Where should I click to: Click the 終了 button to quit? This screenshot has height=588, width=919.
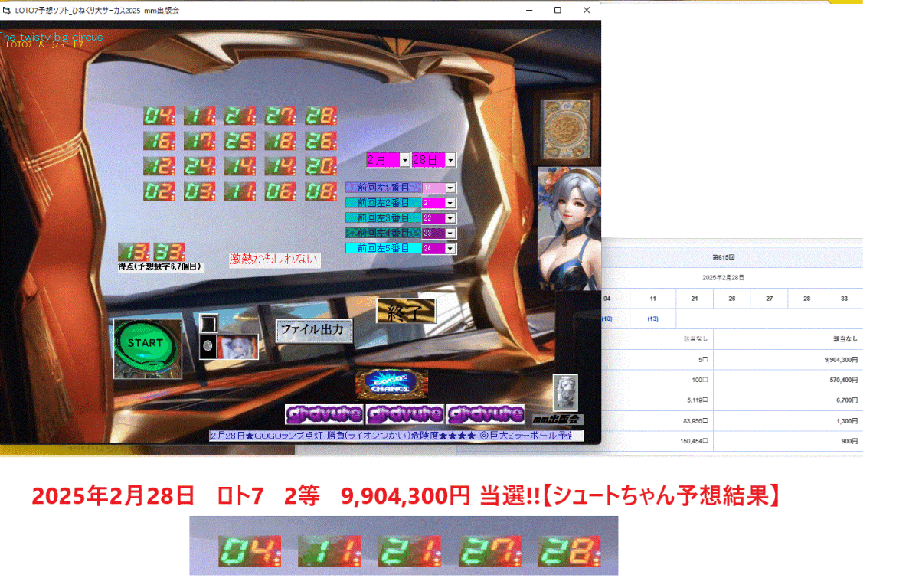point(406,311)
